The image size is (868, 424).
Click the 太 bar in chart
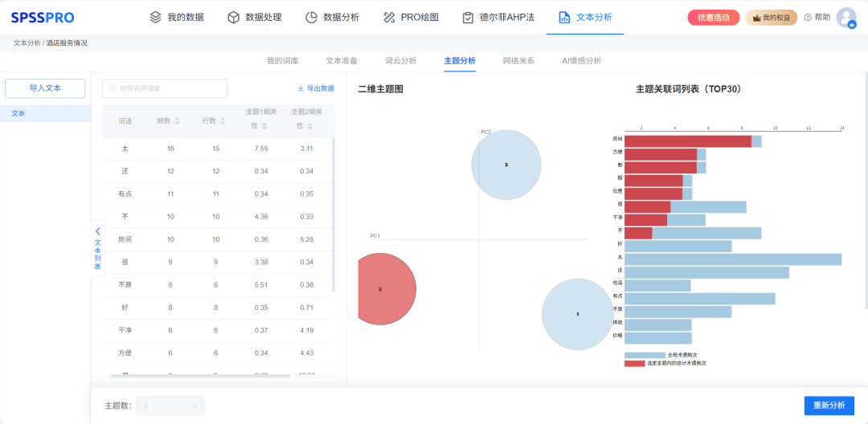point(733,259)
